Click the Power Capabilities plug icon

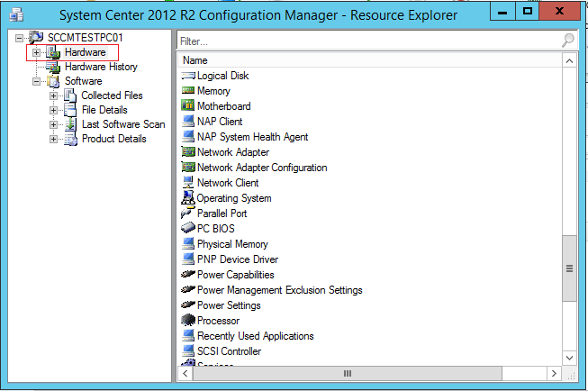click(x=188, y=274)
